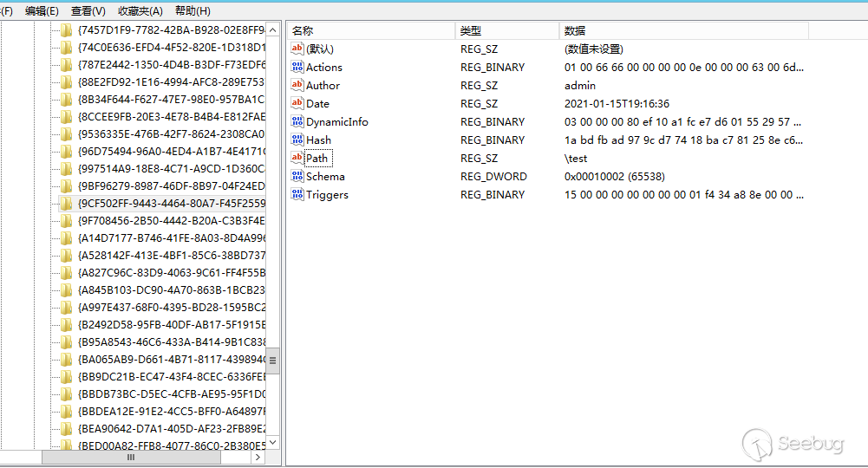868x468 pixels.
Task: Select the {BBDB73BC-D5EC tree key
Action: click(x=172, y=393)
